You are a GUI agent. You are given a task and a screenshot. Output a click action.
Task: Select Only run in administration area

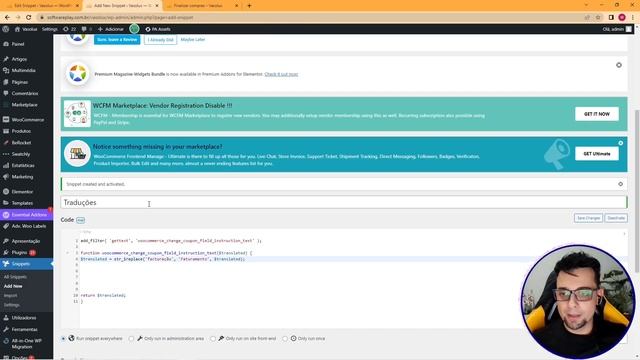[x=131, y=338]
